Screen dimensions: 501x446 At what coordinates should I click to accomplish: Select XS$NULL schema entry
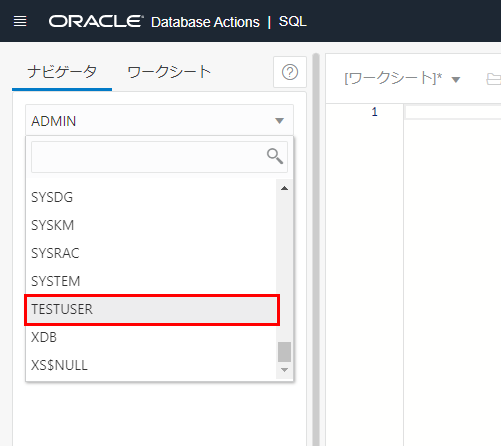tap(151, 365)
